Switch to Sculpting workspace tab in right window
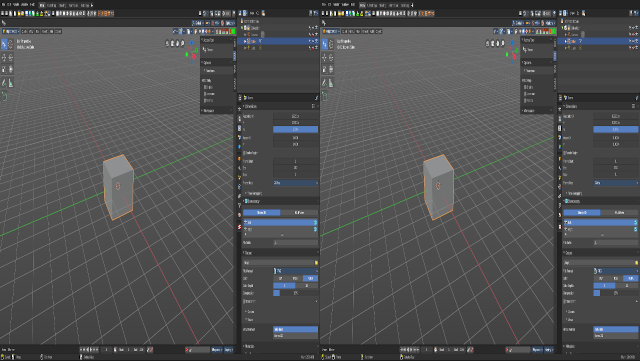The height and width of the screenshot is (361, 640). (382, 5)
